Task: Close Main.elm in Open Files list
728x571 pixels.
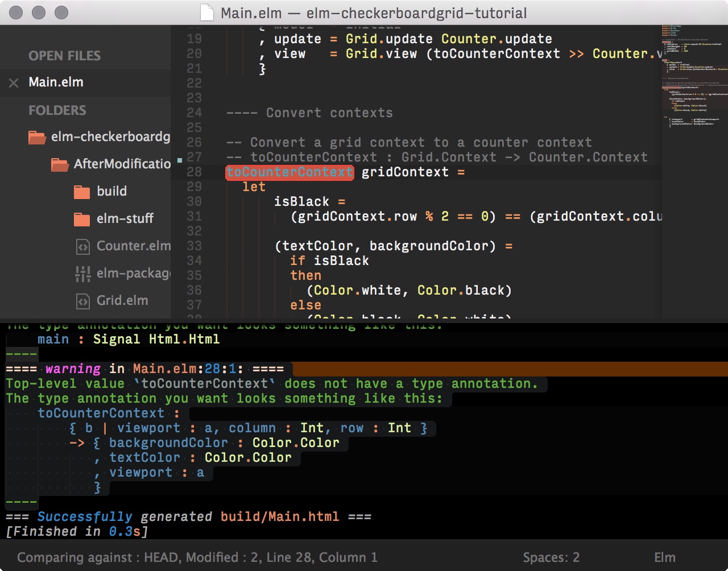Action: [14, 83]
